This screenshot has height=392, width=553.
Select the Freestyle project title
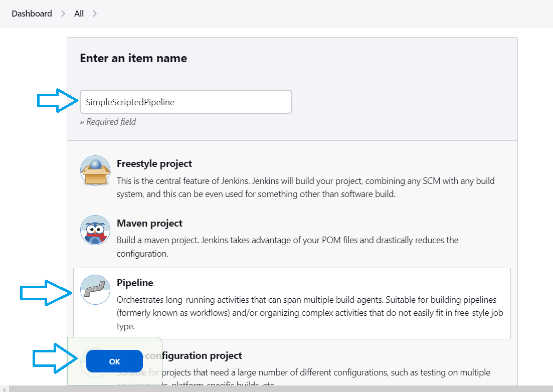point(154,163)
